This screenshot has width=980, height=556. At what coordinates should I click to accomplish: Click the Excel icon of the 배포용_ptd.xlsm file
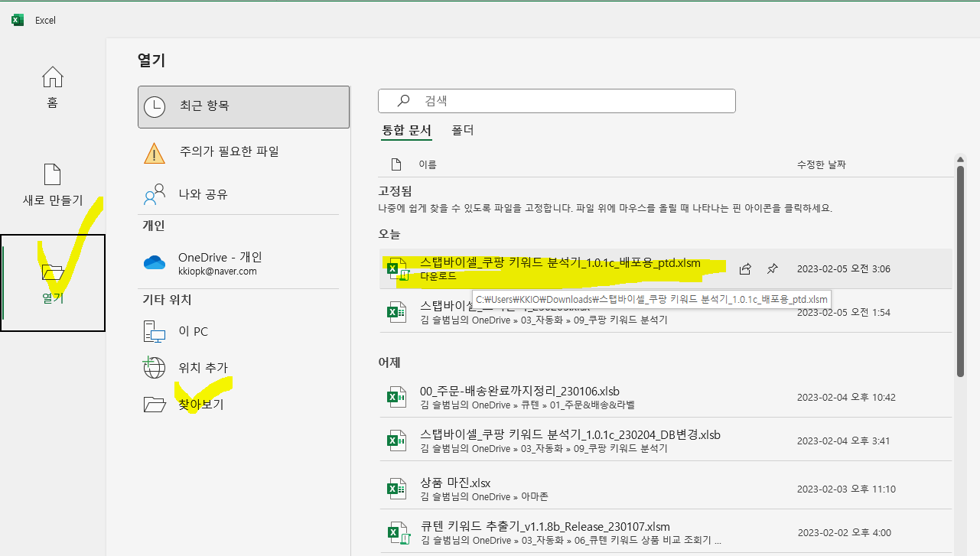pos(397,269)
